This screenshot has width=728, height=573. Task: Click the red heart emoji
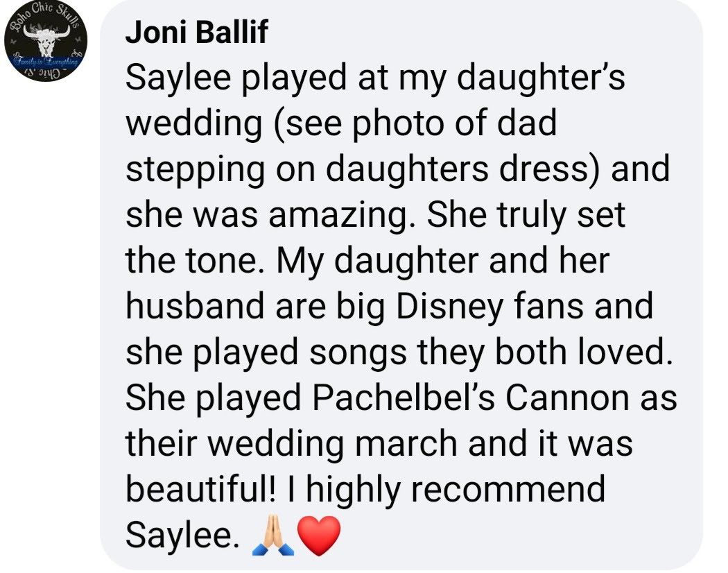click(319, 536)
